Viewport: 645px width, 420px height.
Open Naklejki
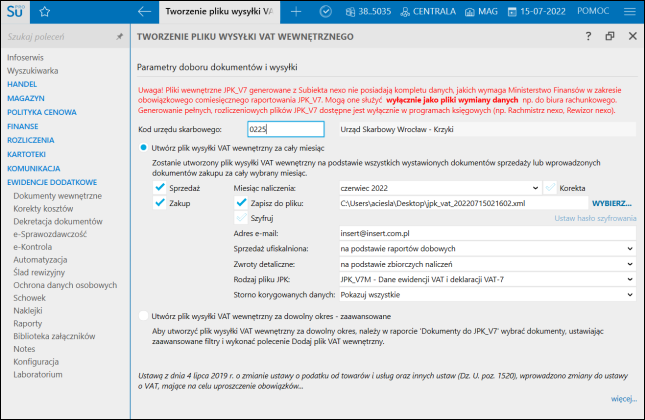coord(28,311)
